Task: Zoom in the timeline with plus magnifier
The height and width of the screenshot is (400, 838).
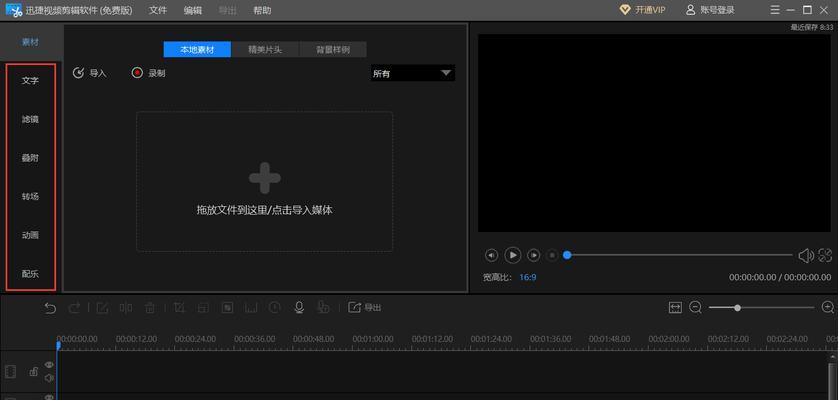Action: pyautogui.click(x=828, y=307)
